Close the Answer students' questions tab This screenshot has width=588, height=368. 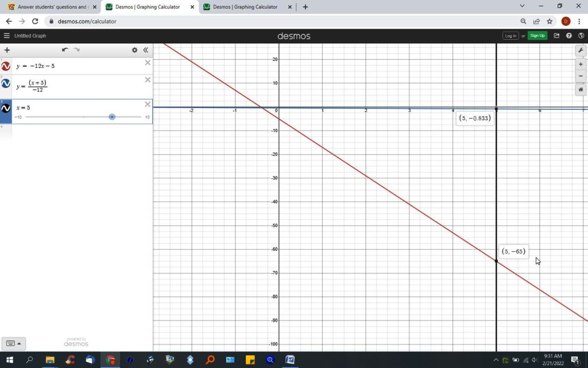[95, 7]
